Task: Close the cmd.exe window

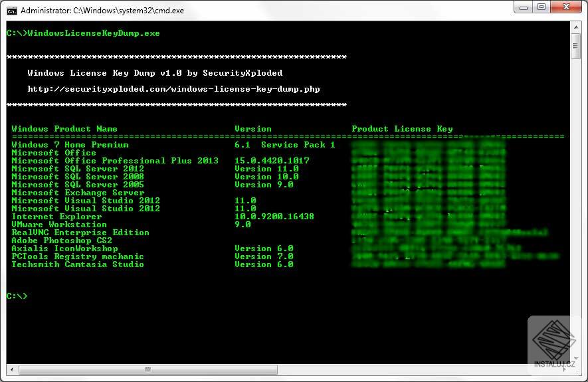Action: [566, 7]
